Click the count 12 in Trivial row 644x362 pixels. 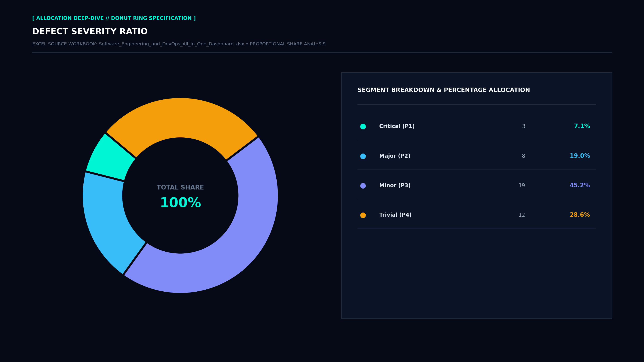point(522,215)
